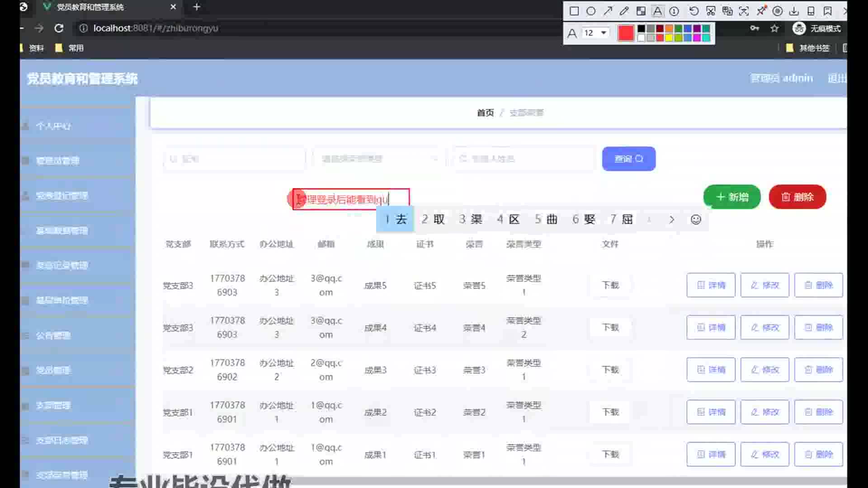868x488 pixels.
Task: Select the ellipse annotation tool
Action: [591, 11]
